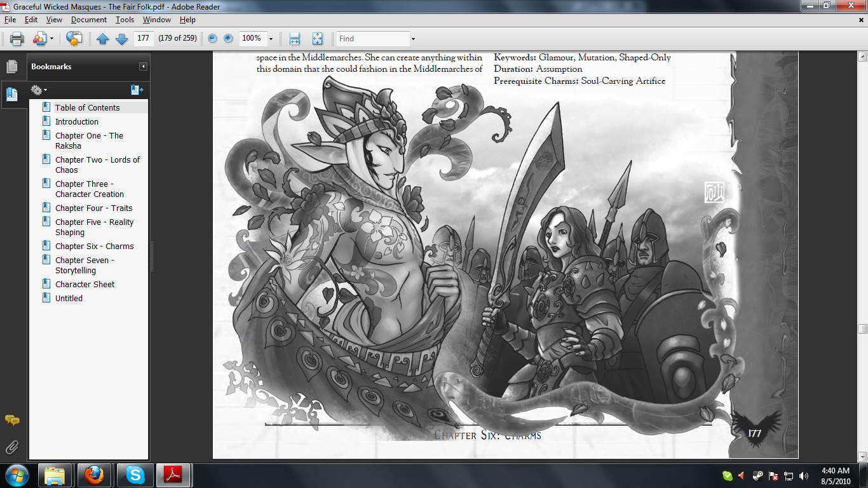This screenshot has height=488, width=868.
Task: Click the Show Desktop strip beside the clock
Action: click(x=864, y=475)
